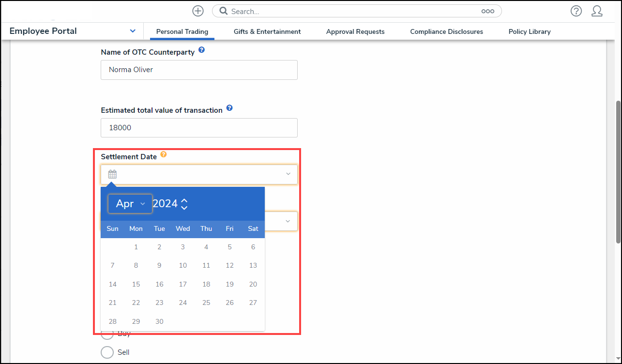Click help icon beside Name of OTC Counterparty
This screenshot has height=364, width=622.
202,50
